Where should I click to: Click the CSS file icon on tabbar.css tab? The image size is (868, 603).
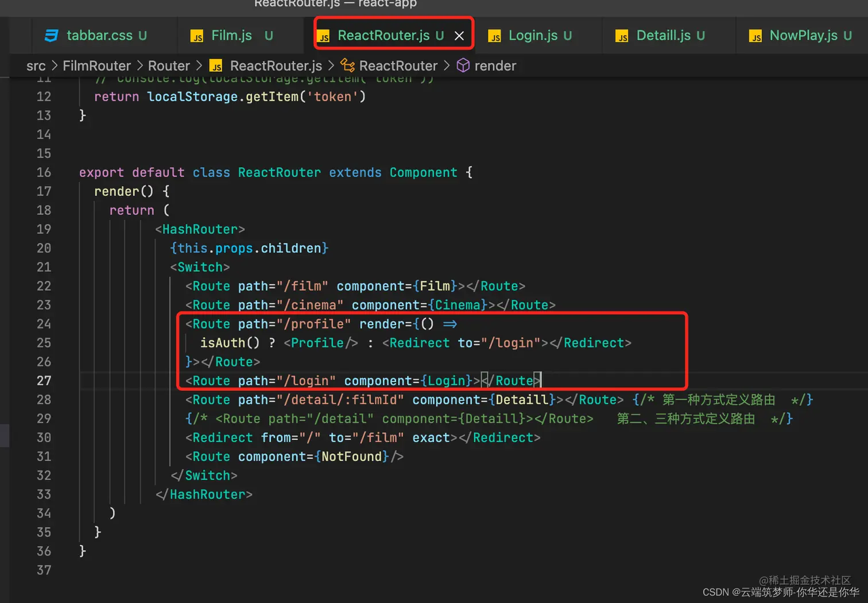tap(52, 36)
